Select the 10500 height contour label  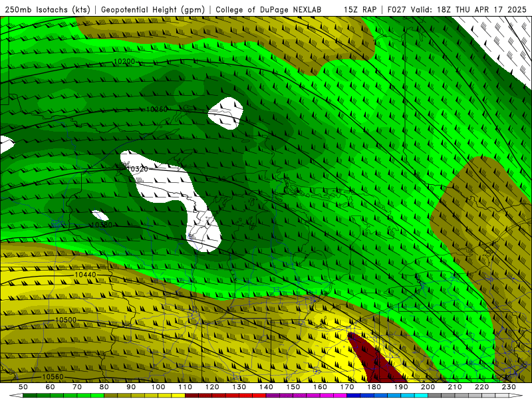pyautogui.click(x=66, y=320)
